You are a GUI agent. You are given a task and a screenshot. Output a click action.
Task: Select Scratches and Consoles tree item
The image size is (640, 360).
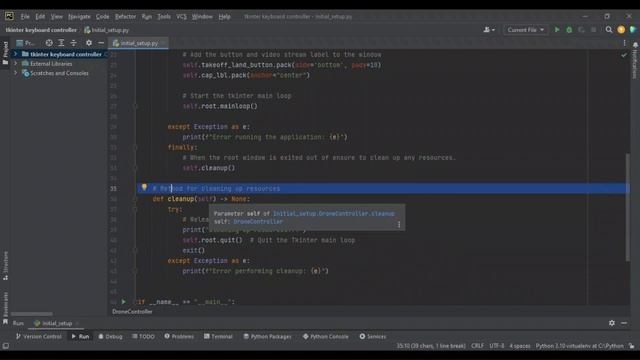click(55, 73)
